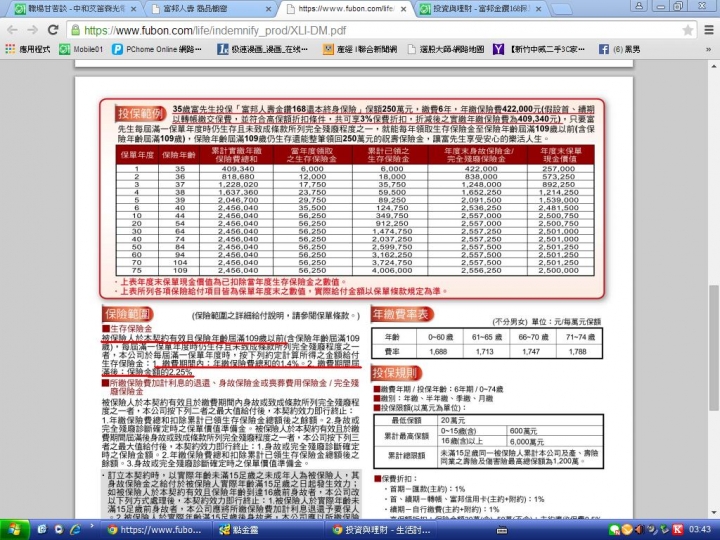This screenshot has width=720, height=540.
Task: Open the Yahoo 新竹中 二手3C bookmark
Action: (x=539, y=49)
